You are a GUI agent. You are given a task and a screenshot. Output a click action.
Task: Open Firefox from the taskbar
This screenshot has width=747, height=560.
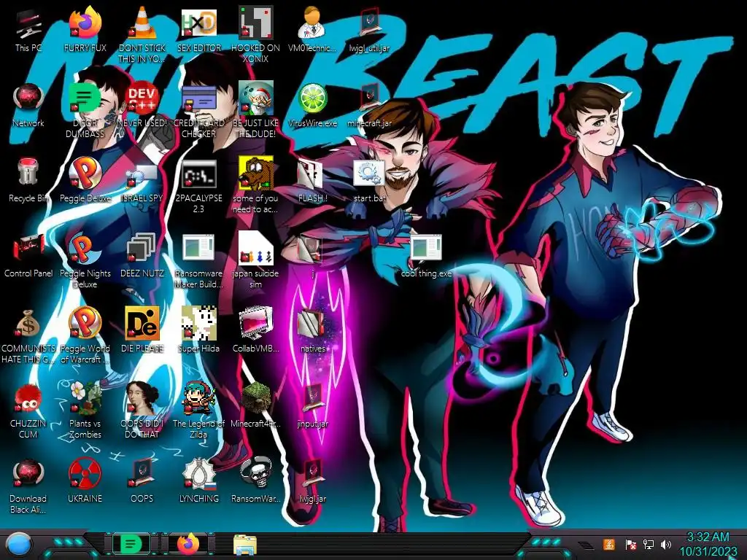(188, 544)
